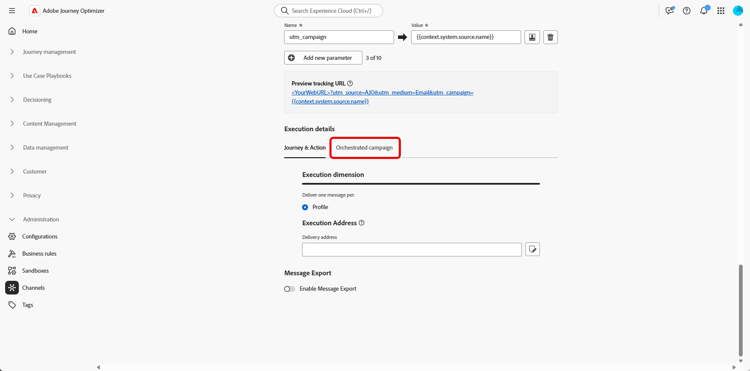Delete the utm_campaign parameter with trash icon
The height and width of the screenshot is (371, 750).
pyautogui.click(x=550, y=37)
